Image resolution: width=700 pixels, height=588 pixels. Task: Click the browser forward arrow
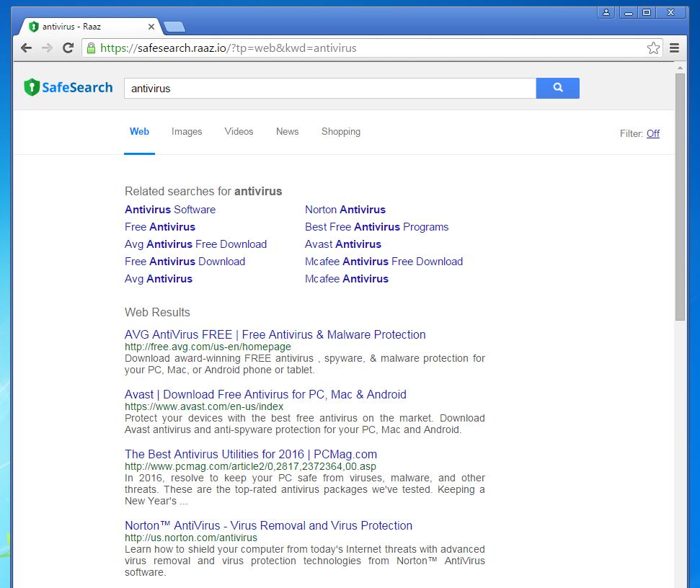(47, 48)
